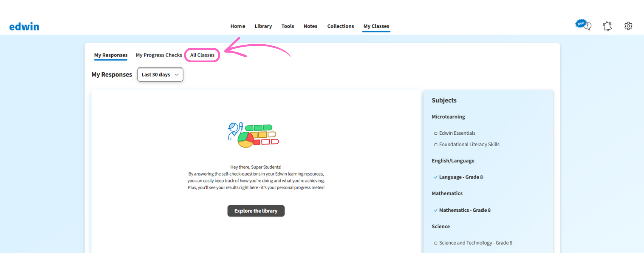Open the New help icon
This screenshot has width=644, height=272.
tap(583, 25)
